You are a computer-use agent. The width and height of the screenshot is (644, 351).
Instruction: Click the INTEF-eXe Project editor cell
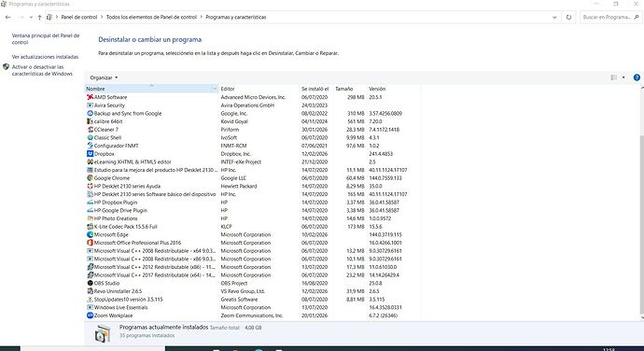click(241, 161)
